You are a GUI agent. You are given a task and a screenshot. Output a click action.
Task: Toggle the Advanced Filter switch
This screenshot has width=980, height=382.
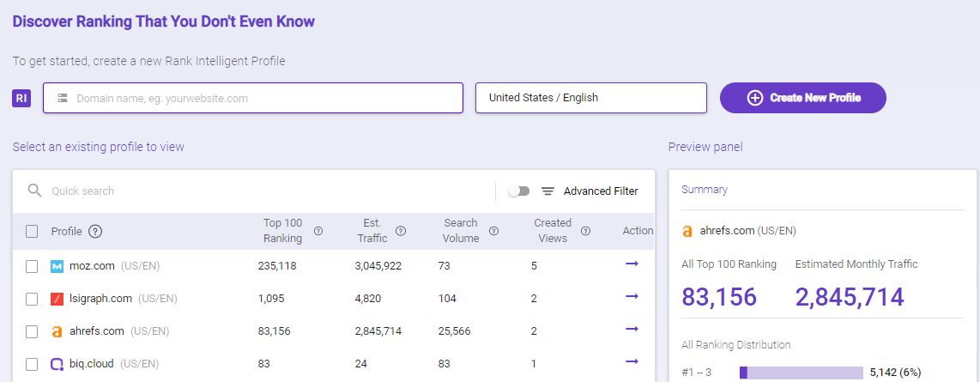tap(519, 191)
